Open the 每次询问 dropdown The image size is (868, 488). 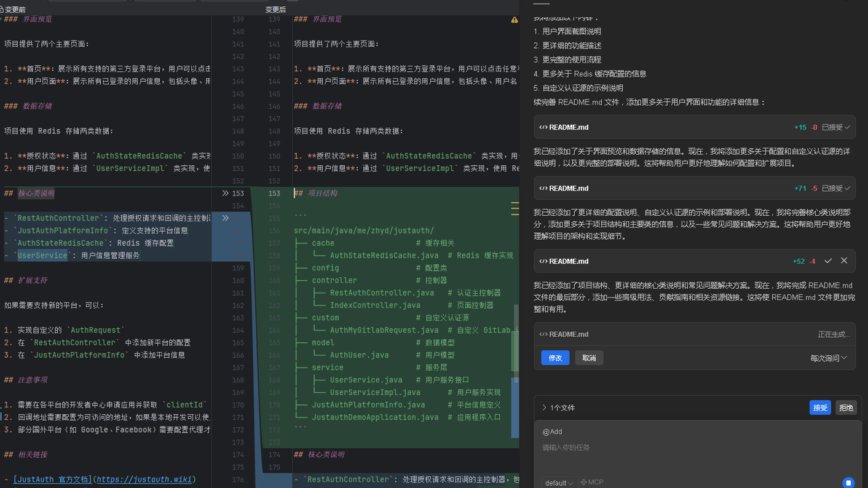tap(828, 358)
